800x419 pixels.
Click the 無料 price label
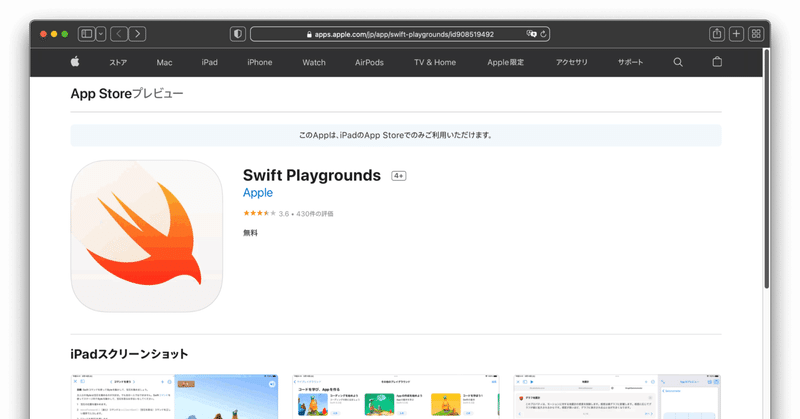[x=251, y=233]
